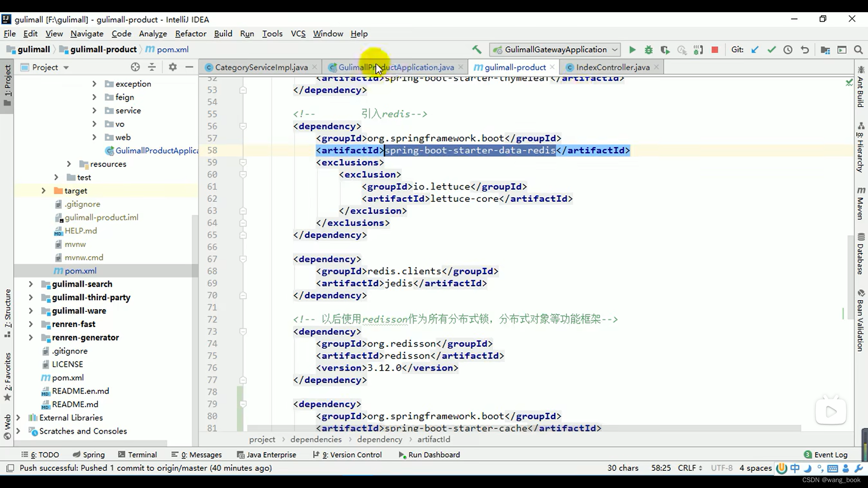Click the video play overlay button

coord(831,411)
